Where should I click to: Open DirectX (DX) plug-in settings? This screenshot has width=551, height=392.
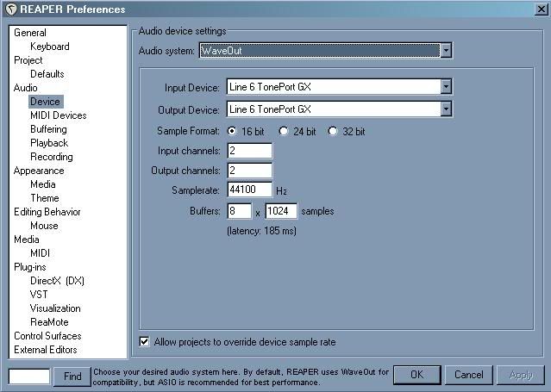[57, 281]
